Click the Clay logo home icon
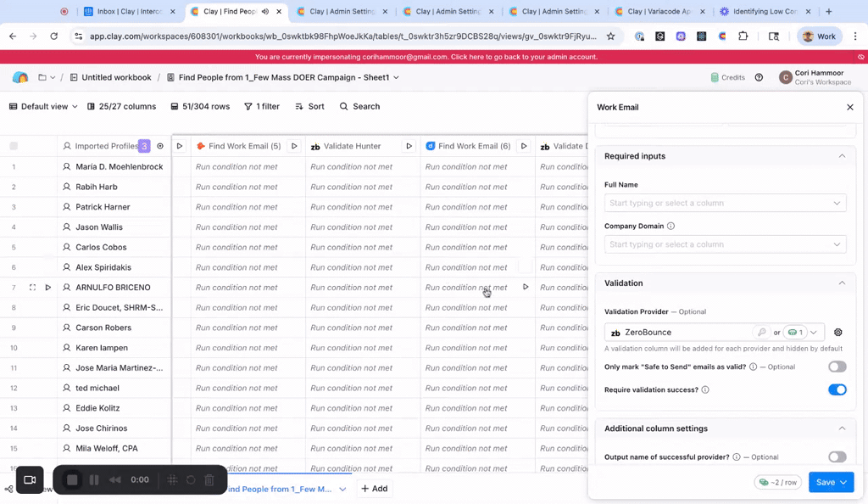The width and height of the screenshot is (868, 504). point(20,77)
